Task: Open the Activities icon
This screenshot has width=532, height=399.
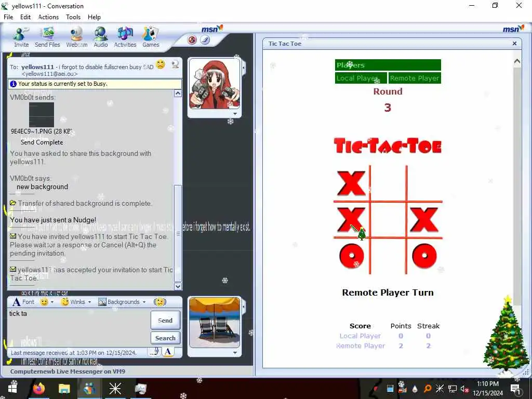Action: (x=125, y=37)
